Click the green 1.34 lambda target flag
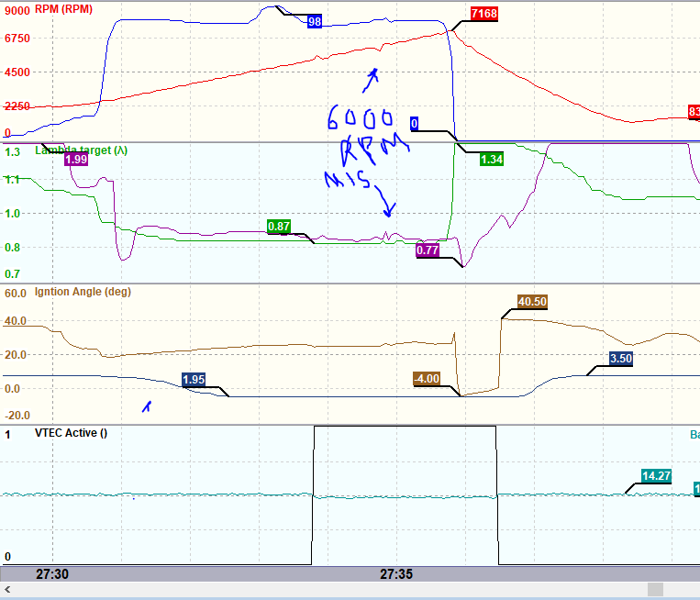This screenshot has height=600, width=700. pos(492,160)
